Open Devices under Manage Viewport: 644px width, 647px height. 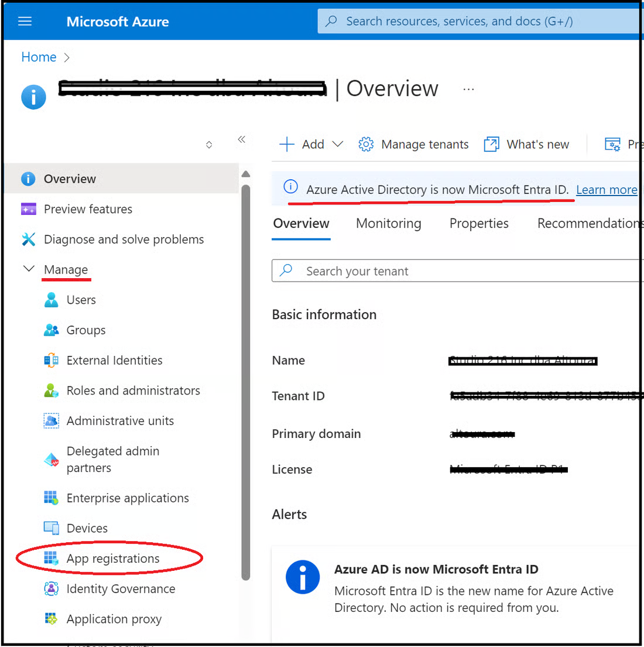click(87, 528)
